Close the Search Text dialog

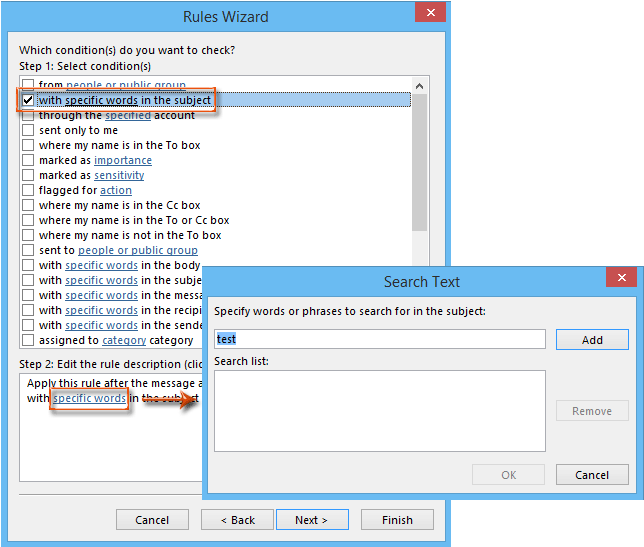pyautogui.click(x=621, y=280)
